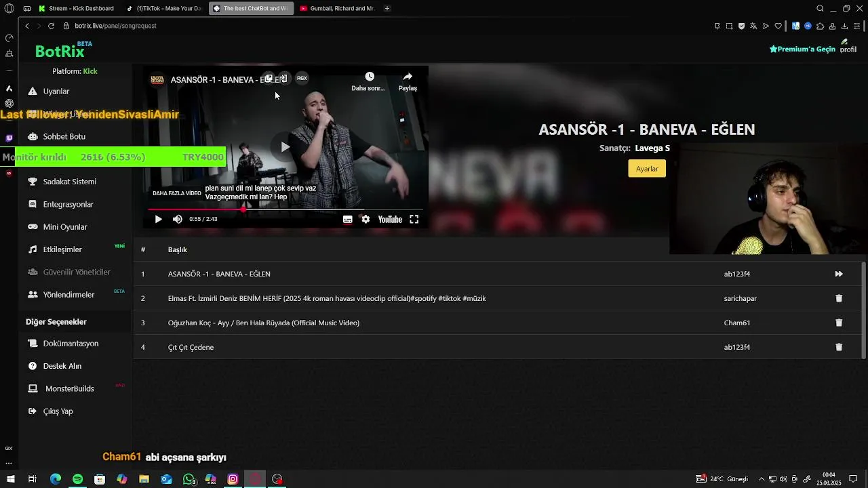The image size is (868, 488).
Task: Enter fullscreen in the YouTube player
Action: tap(414, 220)
